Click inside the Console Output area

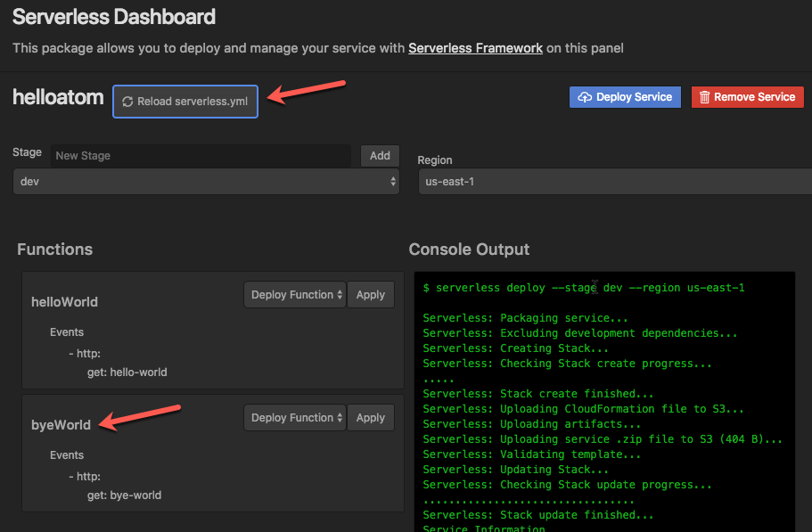pyautogui.click(x=606, y=401)
